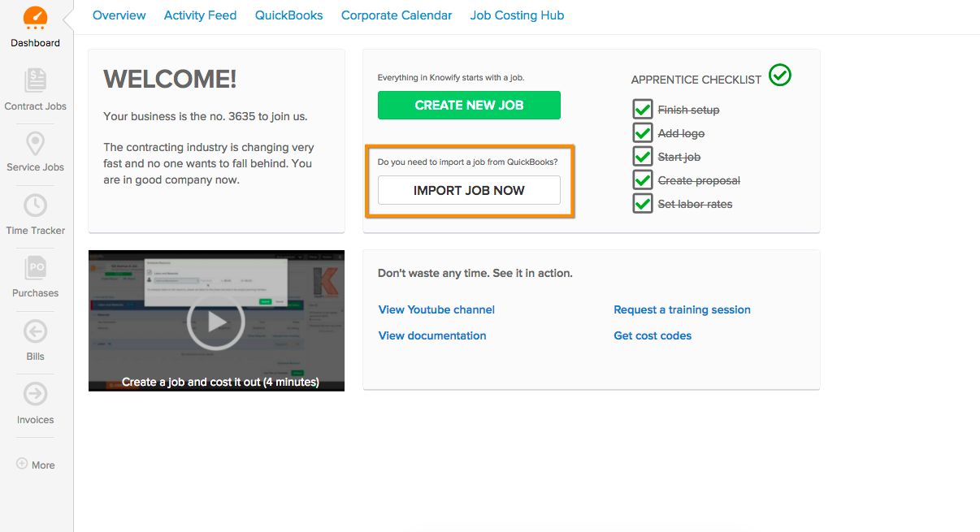Switch to the Activity Feed tab
Image resolution: width=980 pixels, height=532 pixels.
click(200, 15)
